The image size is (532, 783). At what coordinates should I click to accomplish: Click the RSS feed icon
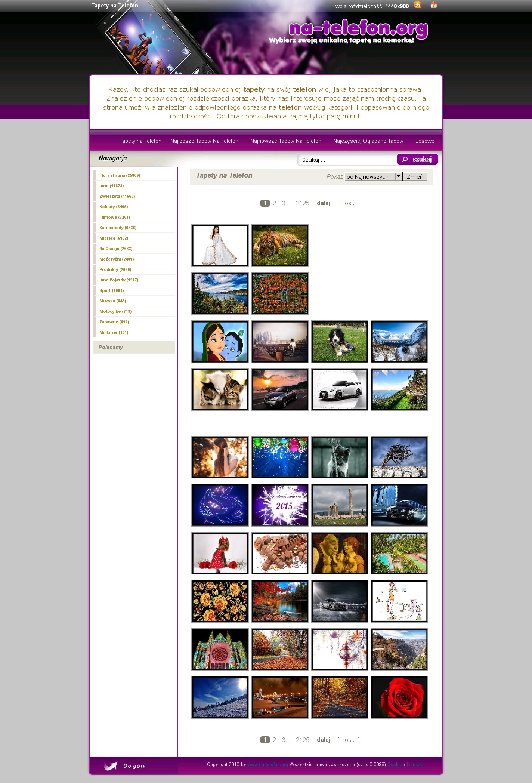tap(418, 5)
